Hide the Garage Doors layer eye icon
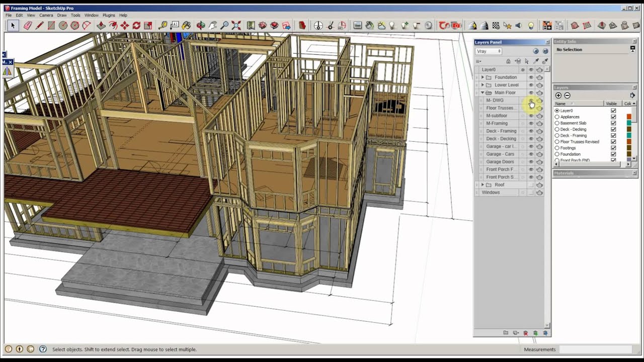The width and height of the screenshot is (644, 362). point(531,162)
